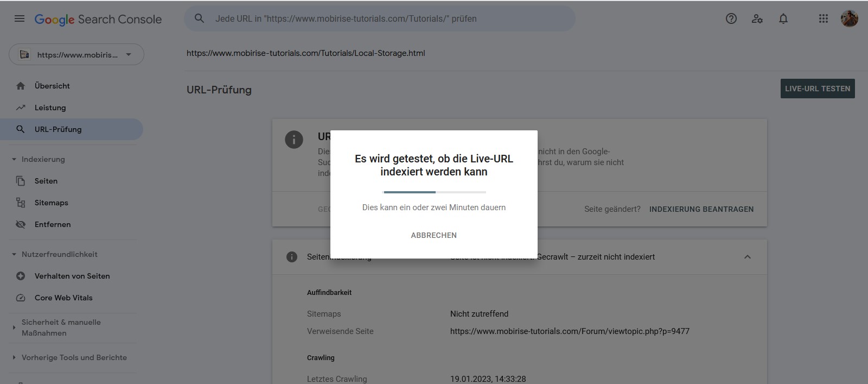Open the hamburger main menu

20,18
